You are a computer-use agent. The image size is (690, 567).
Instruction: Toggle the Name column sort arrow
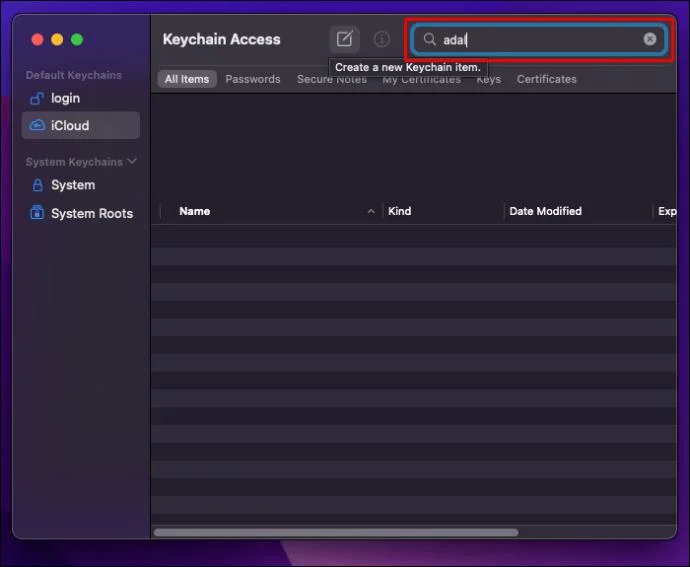point(371,212)
